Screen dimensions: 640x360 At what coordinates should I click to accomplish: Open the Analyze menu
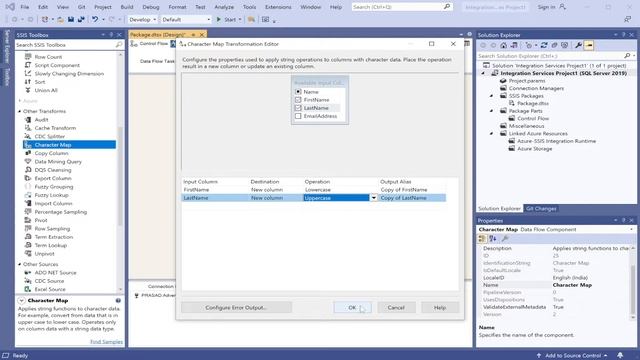(224, 7)
